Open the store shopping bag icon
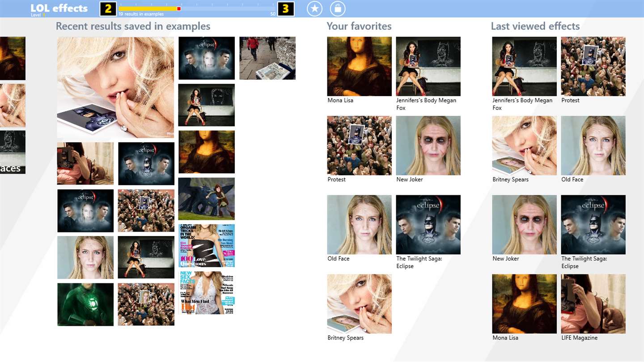The image size is (644, 362). (x=338, y=8)
